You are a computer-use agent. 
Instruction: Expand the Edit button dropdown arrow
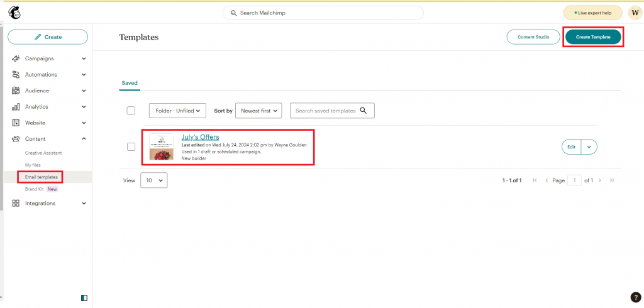coord(589,146)
